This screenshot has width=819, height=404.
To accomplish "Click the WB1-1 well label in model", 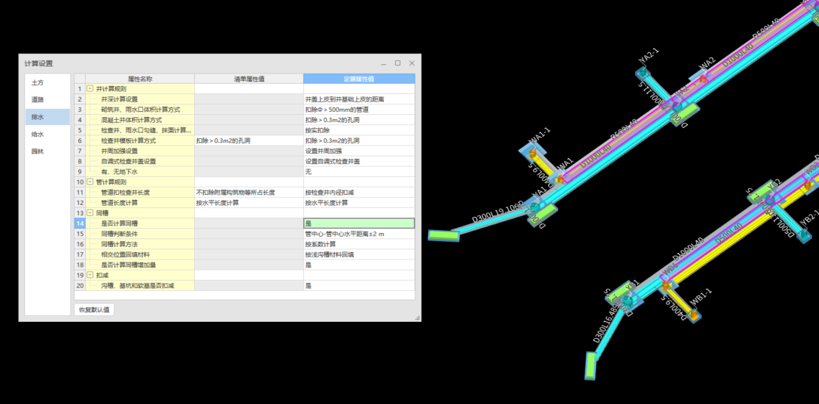I will (x=700, y=295).
